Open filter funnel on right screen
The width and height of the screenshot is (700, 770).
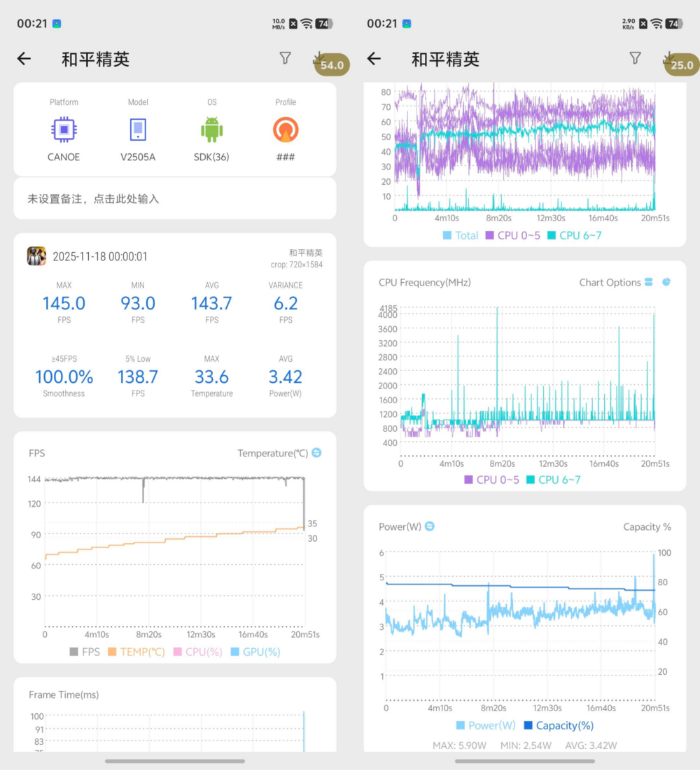tap(635, 58)
